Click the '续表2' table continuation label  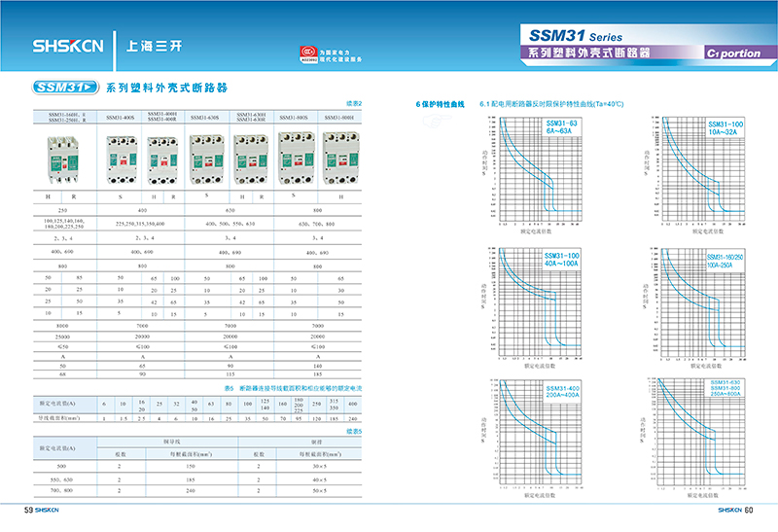coord(354,103)
